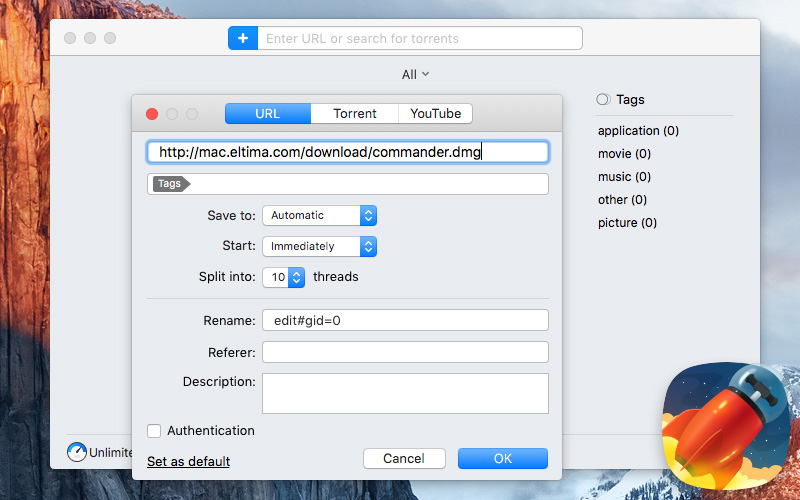Select the movie (0) tag
This screenshot has width=800, height=500.
[624, 154]
